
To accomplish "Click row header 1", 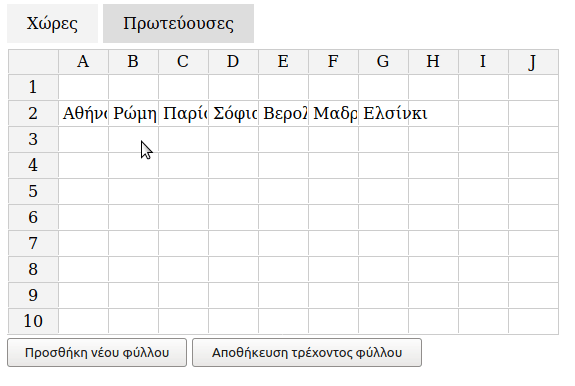I will [33, 87].
